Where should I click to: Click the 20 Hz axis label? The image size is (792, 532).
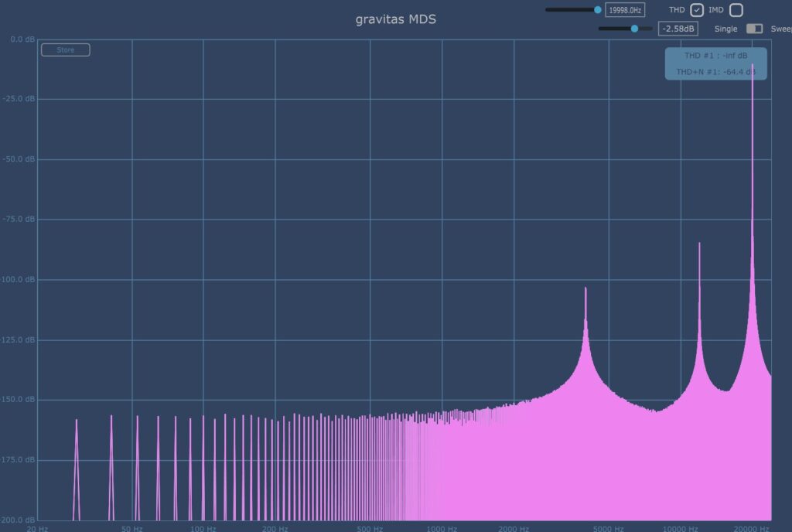point(37,529)
